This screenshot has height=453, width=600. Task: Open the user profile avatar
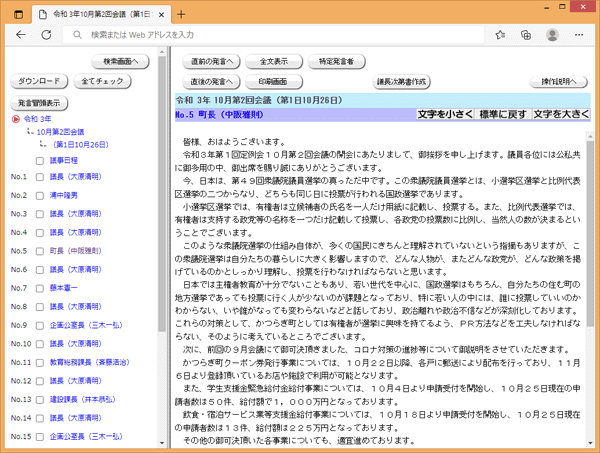[x=552, y=35]
